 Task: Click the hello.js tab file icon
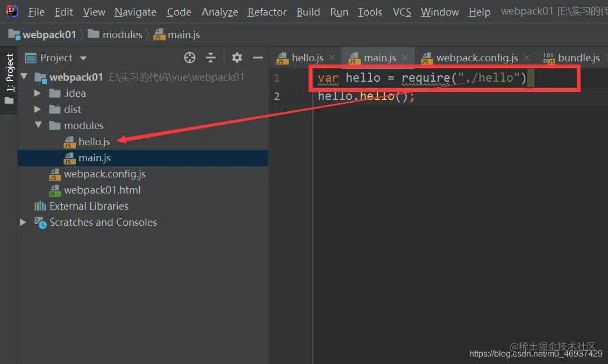click(282, 58)
